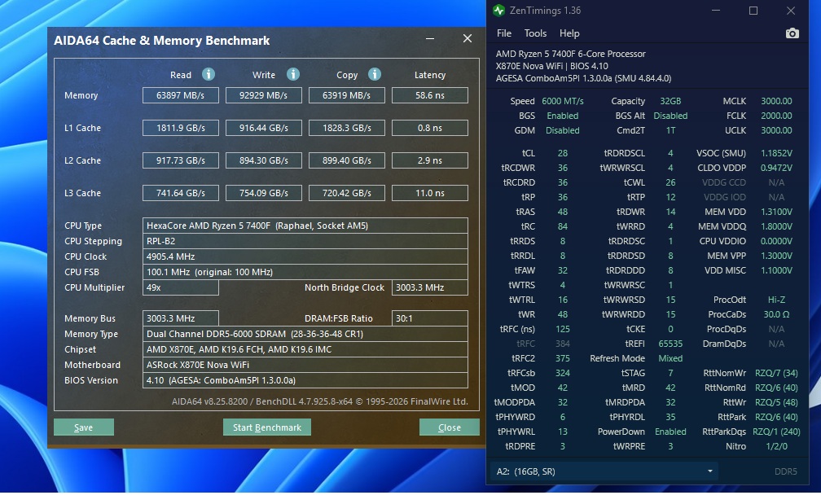Click the Read info icon in AIDA64
This screenshot has height=504, width=821.
coord(209,74)
